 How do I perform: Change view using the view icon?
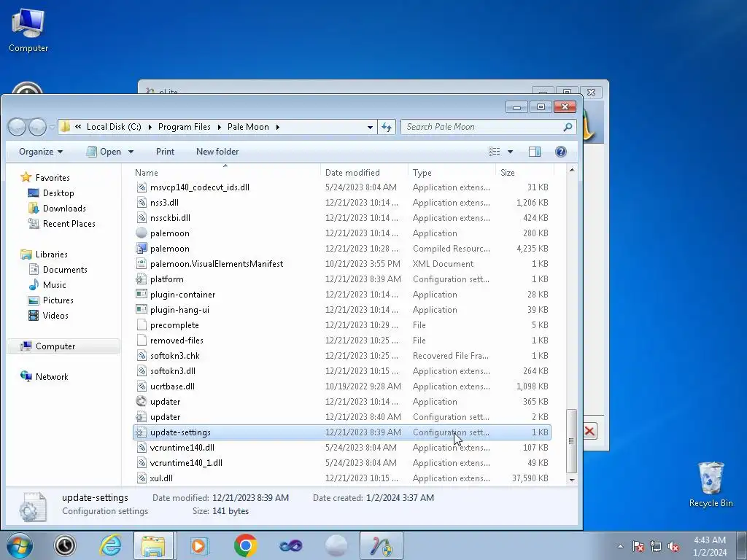pos(495,152)
